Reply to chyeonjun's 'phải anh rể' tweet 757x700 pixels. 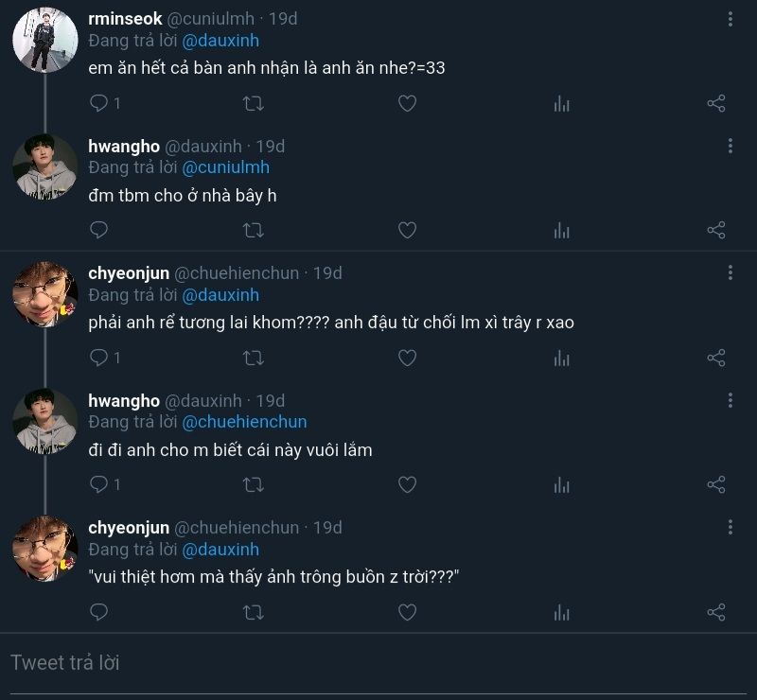(98, 358)
